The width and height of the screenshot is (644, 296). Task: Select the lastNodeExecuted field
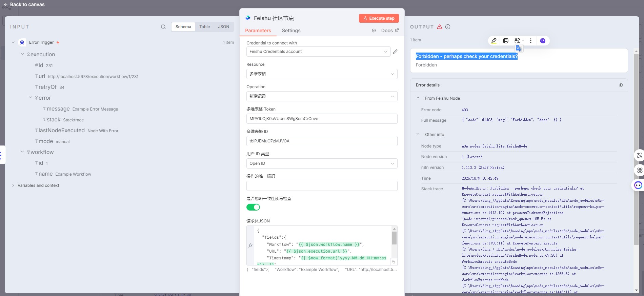click(x=77, y=131)
